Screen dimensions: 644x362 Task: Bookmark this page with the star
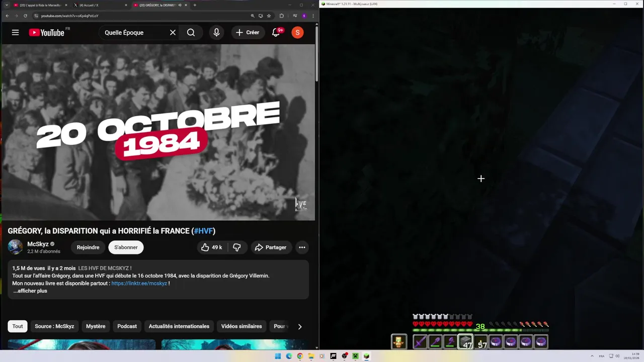[x=269, y=16]
